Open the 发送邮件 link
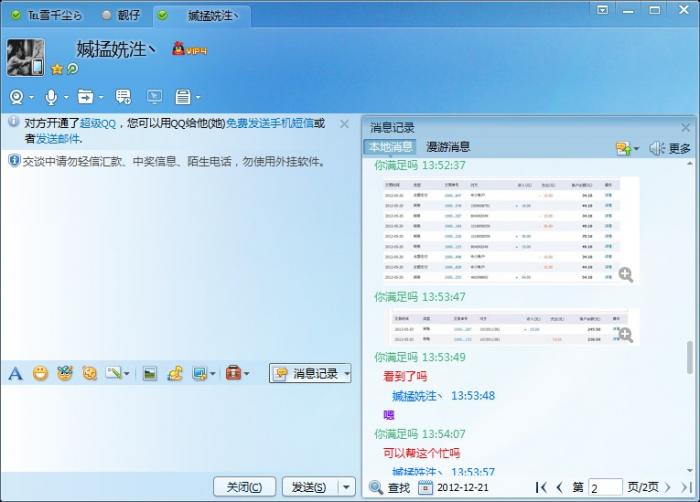This screenshot has width=700, height=502. pos(58,139)
